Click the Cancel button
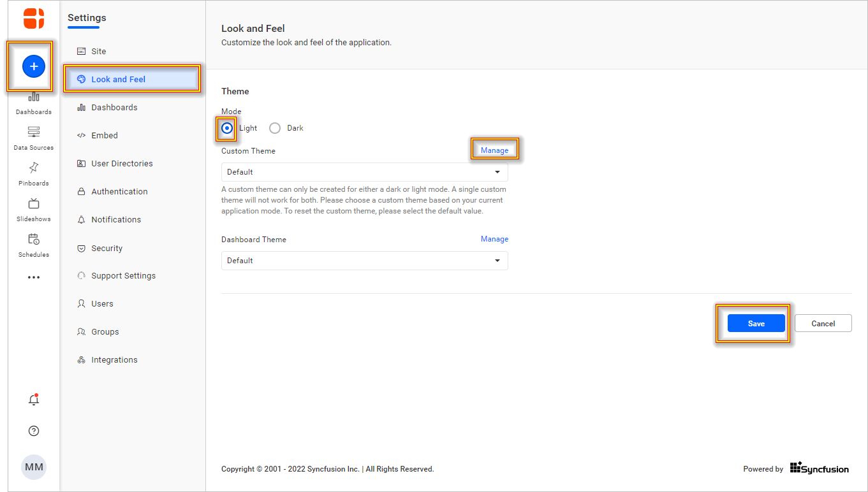 (x=823, y=324)
